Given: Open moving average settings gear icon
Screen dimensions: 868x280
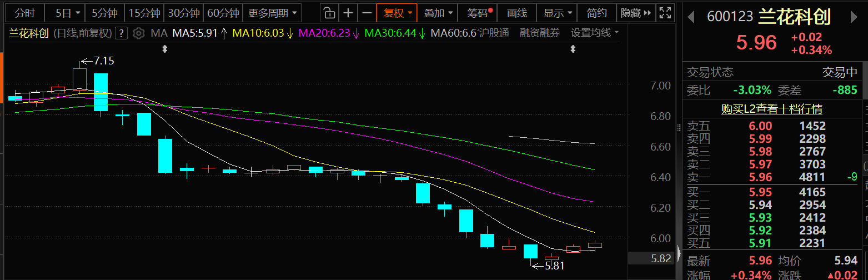Looking at the screenshot, I should click(139, 33).
